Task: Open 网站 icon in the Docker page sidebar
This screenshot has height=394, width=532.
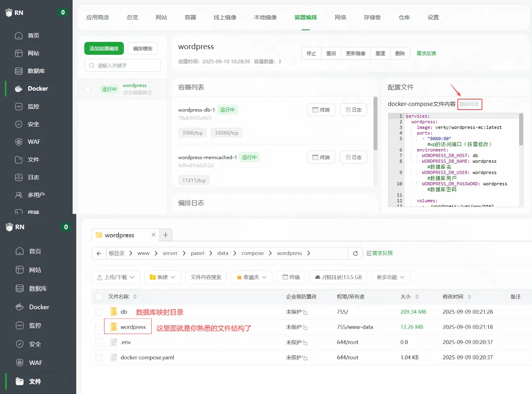Action: pyautogui.click(x=19, y=53)
